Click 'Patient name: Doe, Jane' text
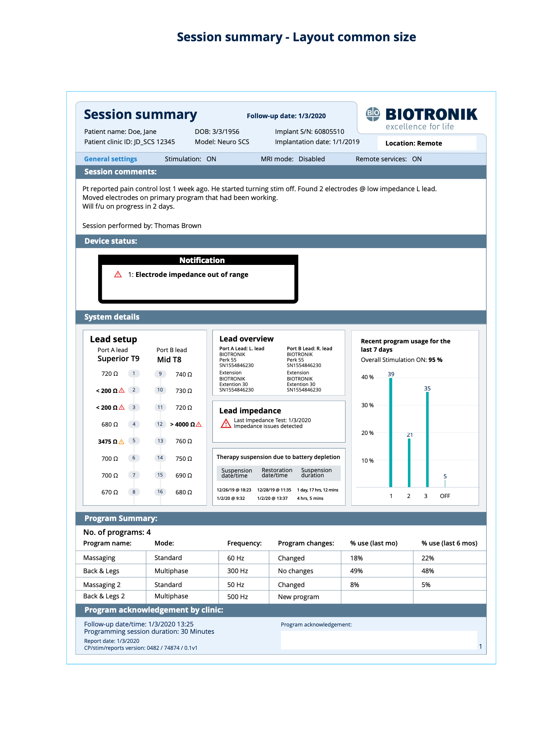Viewport: 556px width, 756px height. click(120, 132)
